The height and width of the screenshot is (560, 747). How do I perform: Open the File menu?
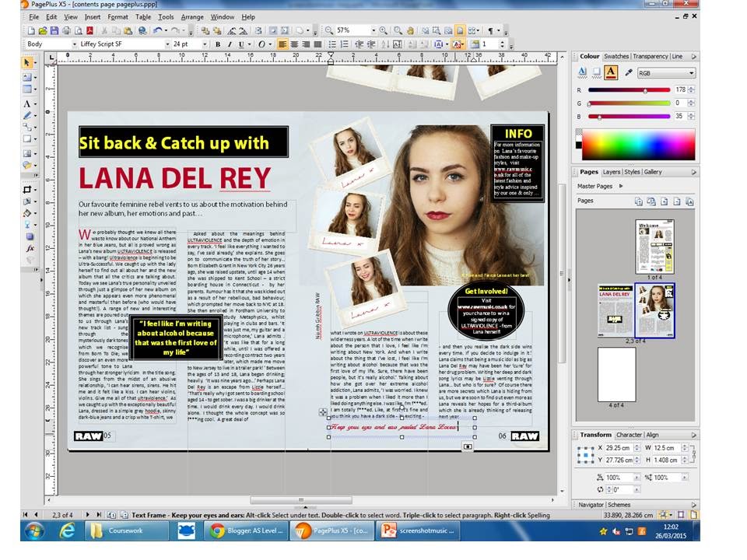point(33,17)
